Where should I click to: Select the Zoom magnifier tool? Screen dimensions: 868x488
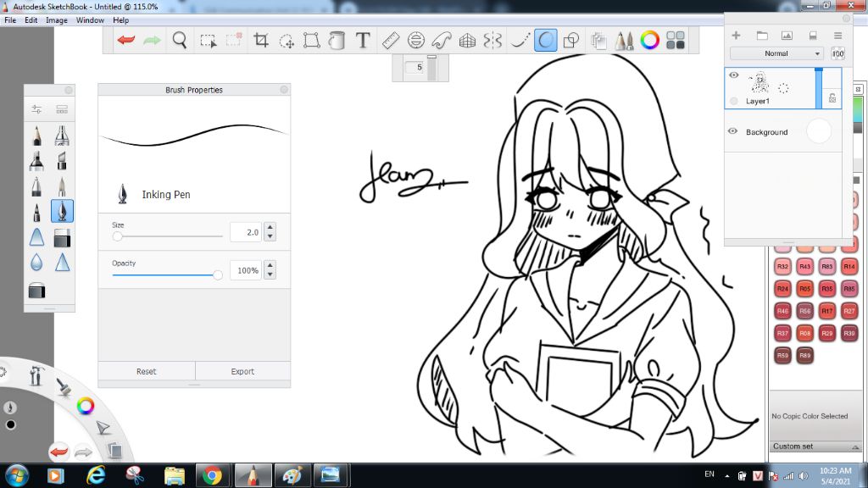coord(180,40)
